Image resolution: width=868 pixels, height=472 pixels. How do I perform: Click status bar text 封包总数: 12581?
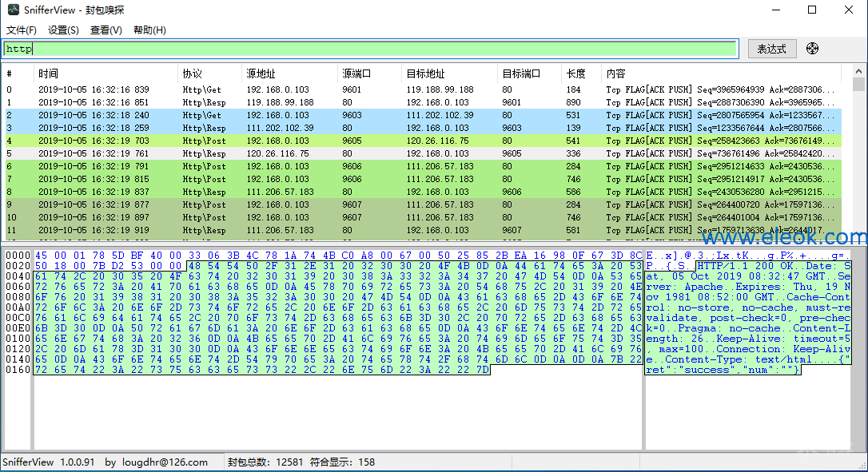click(265, 462)
